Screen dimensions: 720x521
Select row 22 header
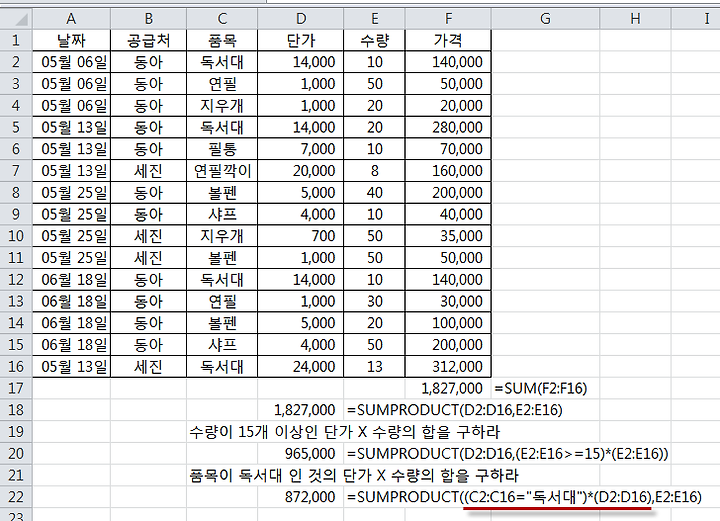(x=16, y=497)
